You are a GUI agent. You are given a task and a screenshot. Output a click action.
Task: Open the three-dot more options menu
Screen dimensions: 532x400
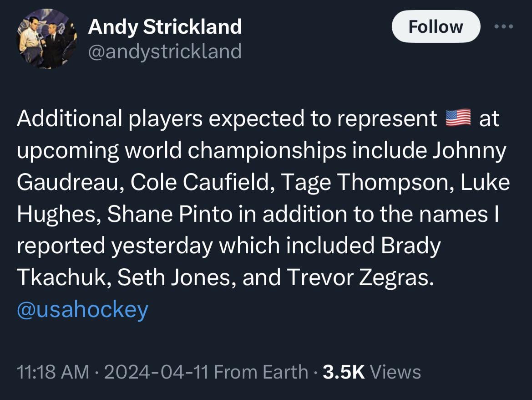(504, 26)
